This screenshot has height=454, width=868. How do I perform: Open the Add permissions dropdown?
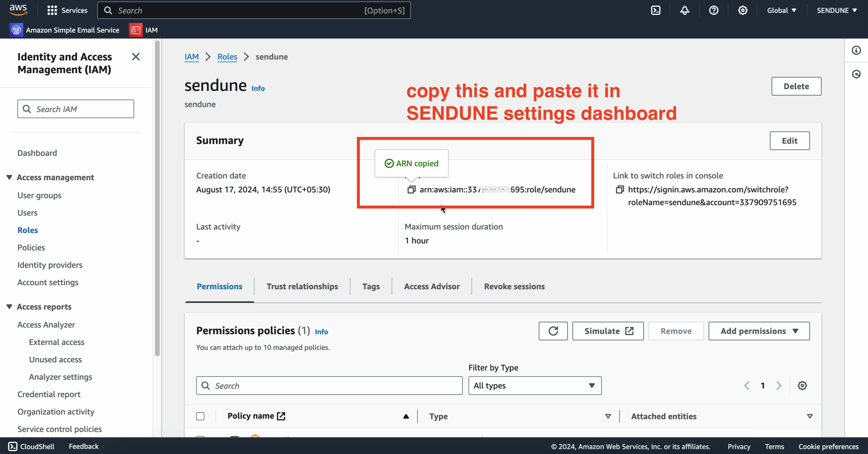[759, 331]
